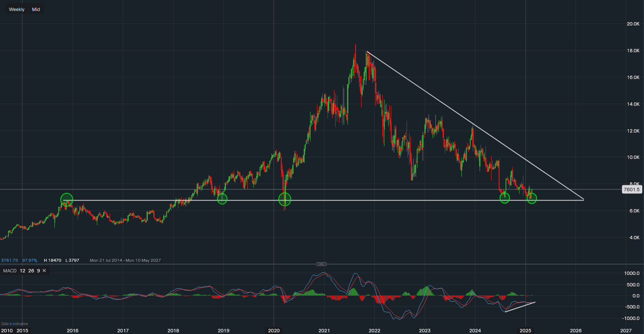
Task: Click the green circle marker near 2016
Action: click(67, 199)
